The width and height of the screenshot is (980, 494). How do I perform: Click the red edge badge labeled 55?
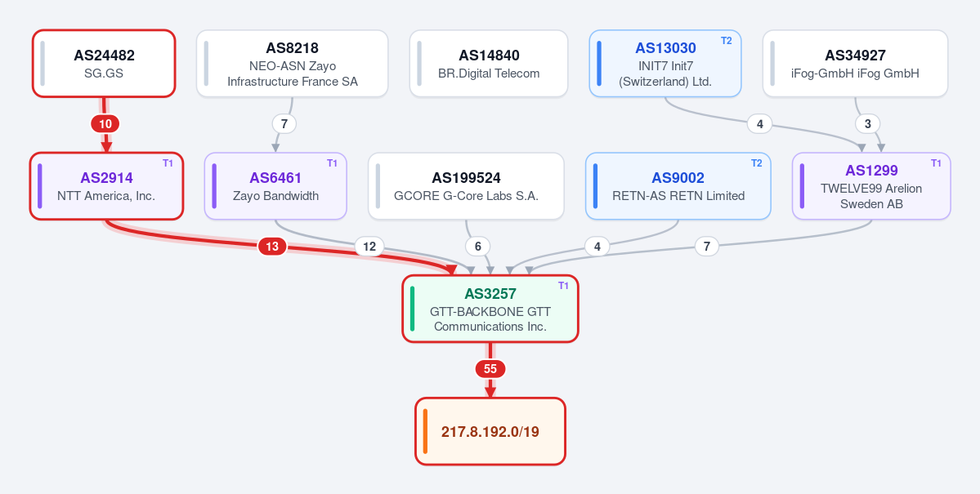(490, 369)
